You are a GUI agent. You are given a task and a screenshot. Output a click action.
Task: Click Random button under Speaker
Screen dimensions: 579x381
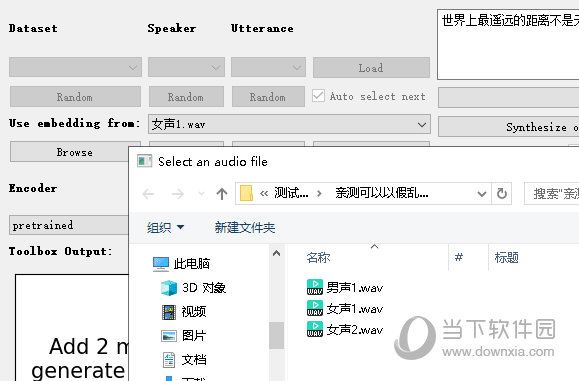click(186, 97)
